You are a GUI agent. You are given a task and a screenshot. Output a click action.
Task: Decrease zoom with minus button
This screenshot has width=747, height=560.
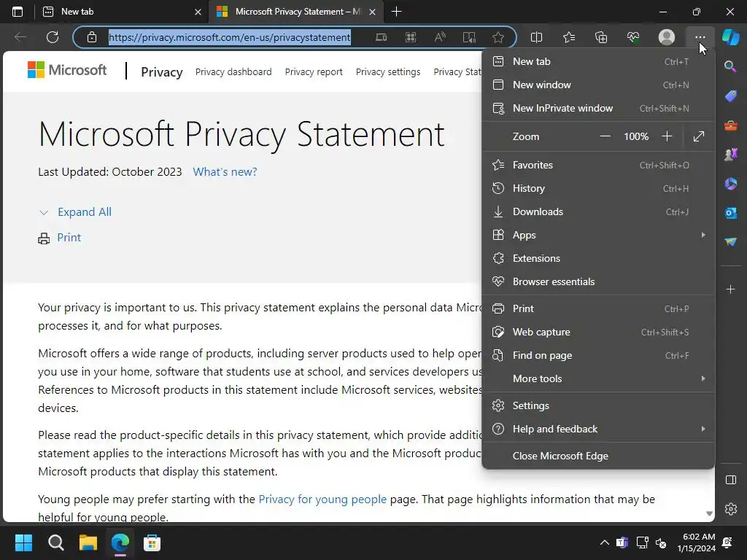coord(605,136)
